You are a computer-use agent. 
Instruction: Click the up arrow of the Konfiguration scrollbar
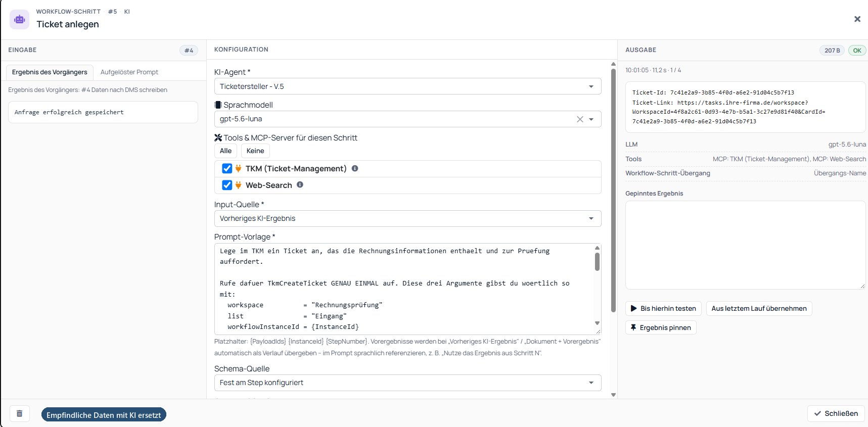[x=613, y=64]
